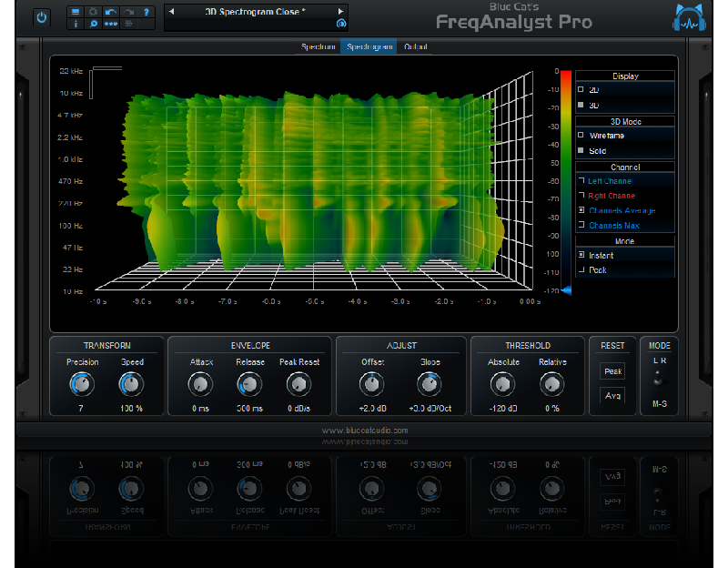Click the blue threshold marker on color scale
Screen dimensions: 728x568
[x=566, y=290]
